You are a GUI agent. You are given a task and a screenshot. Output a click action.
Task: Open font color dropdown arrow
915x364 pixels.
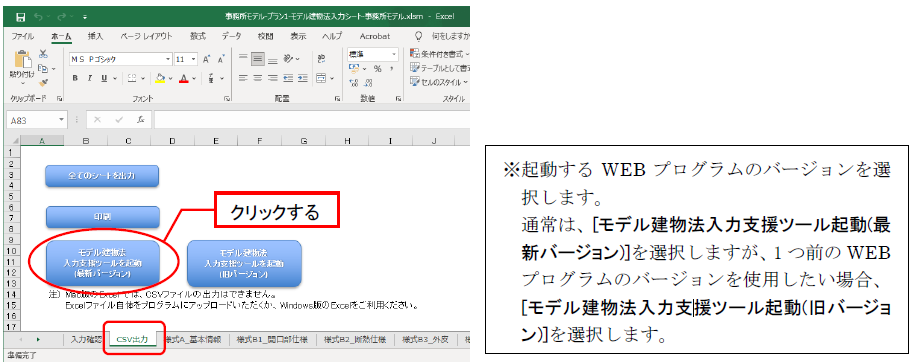(195, 78)
